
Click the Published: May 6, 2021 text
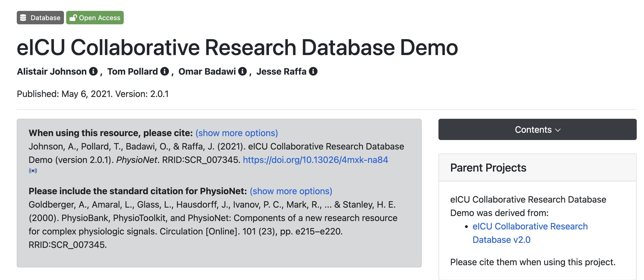coord(65,94)
